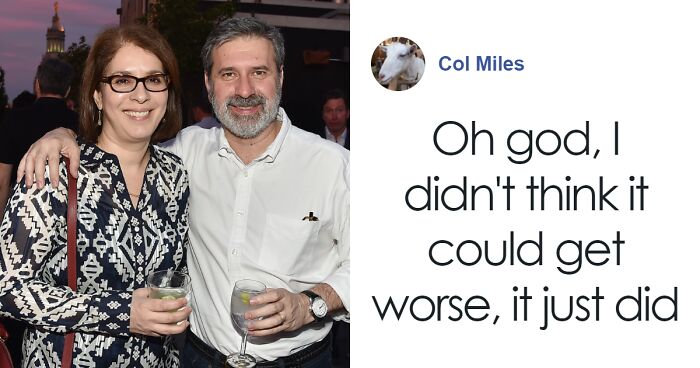The width and height of the screenshot is (700, 368).
Task: Click the woman's dangling earring
Action: coord(100,117)
